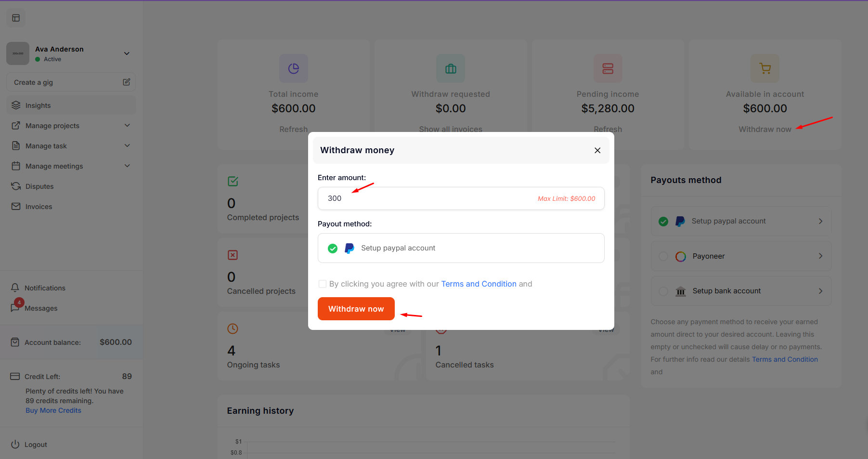Open Notifications bell icon
The width and height of the screenshot is (868, 459).
click(x=15, y=288)
